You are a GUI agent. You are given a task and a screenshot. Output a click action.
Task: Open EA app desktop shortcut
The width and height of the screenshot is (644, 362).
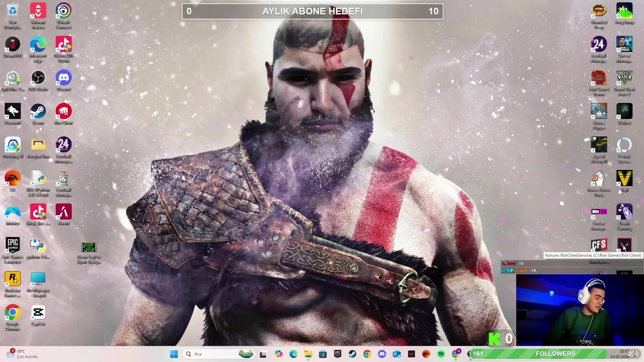tap(13, 182)
